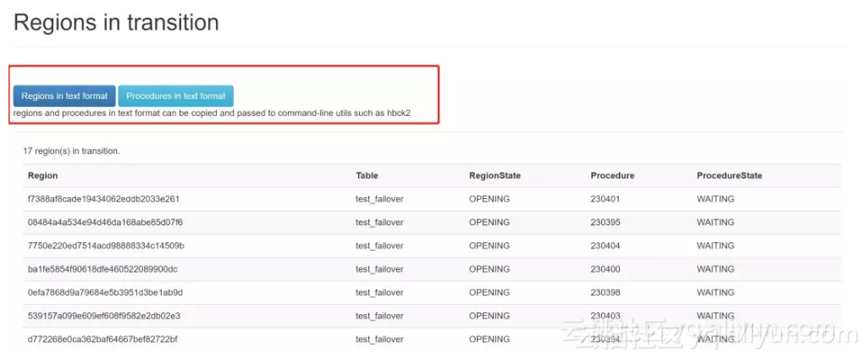Select region ID starting with 7750e220ed75

click(106, 246)
